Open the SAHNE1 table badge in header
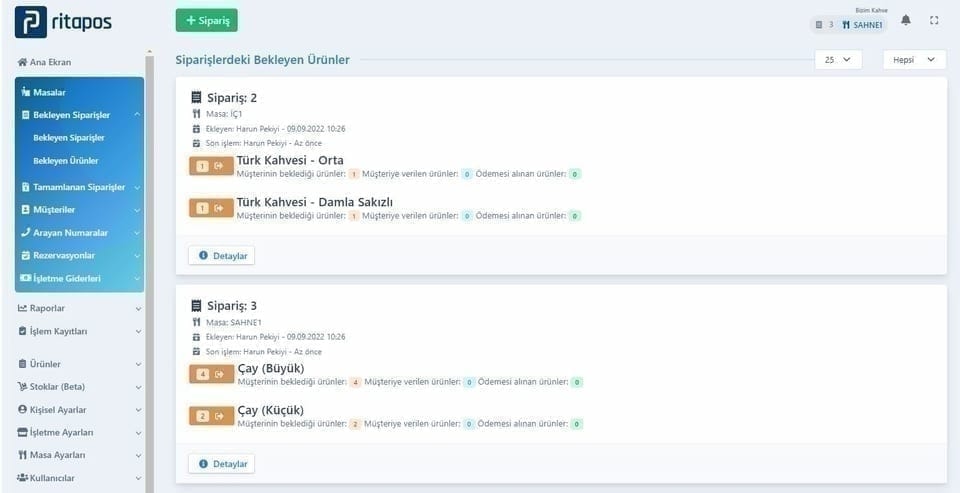This screenshot has height=493, width=960. tap(862, 25)
